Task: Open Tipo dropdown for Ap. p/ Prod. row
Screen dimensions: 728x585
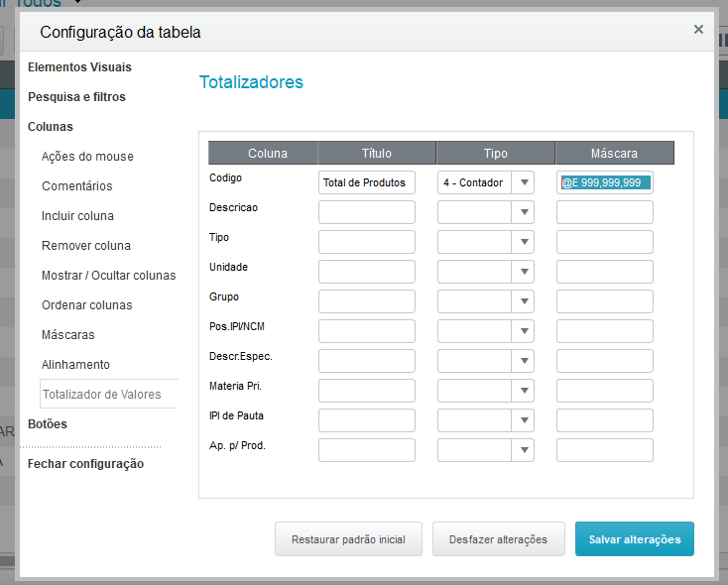Action: 524,450
